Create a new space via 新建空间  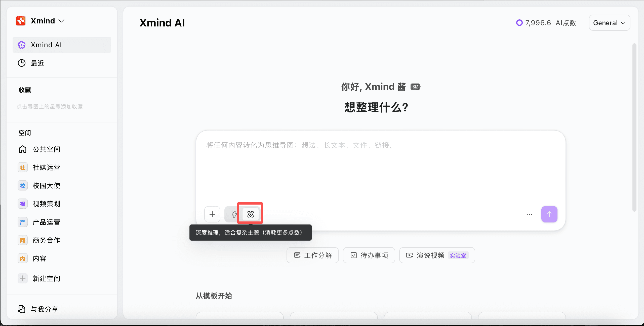click(62, 278)
